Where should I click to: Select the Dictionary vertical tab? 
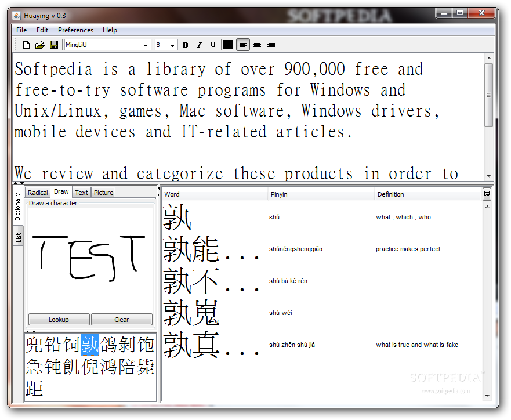click(18, 207)
